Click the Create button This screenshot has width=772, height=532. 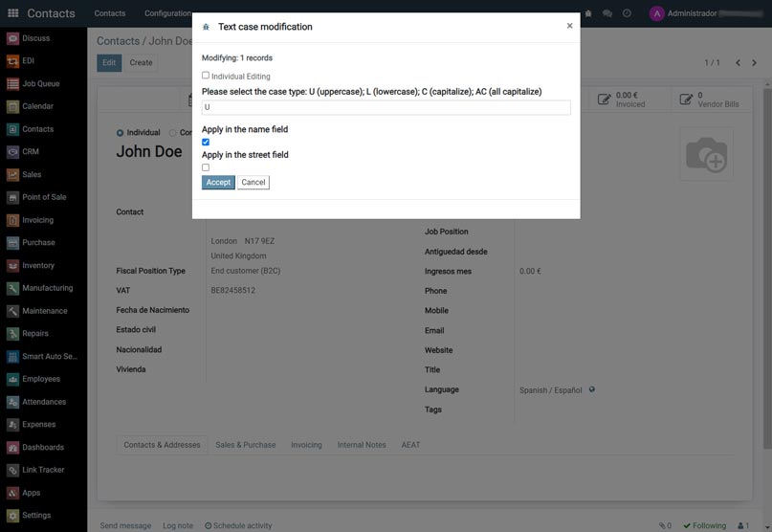(141, 62)
